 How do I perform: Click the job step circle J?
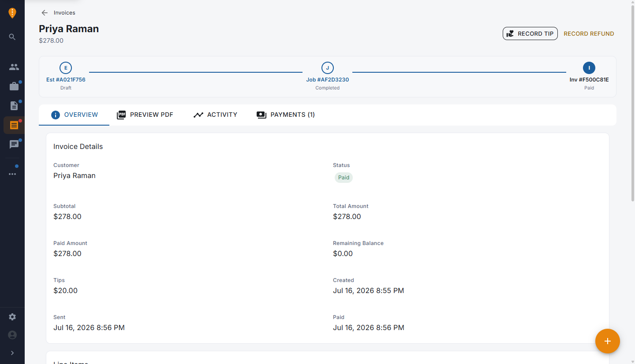[x=328, y=68]
